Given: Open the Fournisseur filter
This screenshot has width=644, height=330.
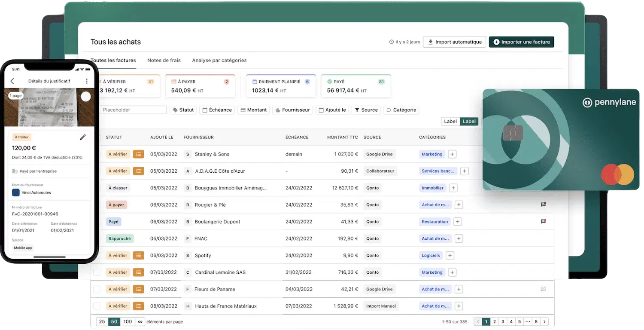Looking at the screenshot, I should (292, 110).
